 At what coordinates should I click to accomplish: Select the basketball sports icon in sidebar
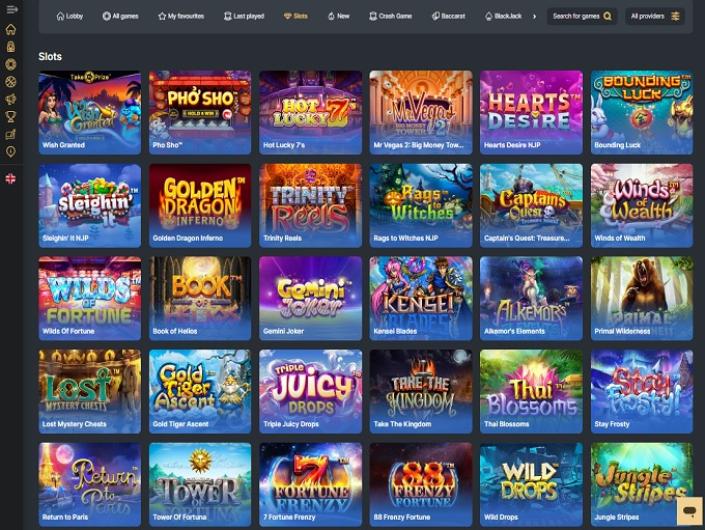tap(11, 82)
